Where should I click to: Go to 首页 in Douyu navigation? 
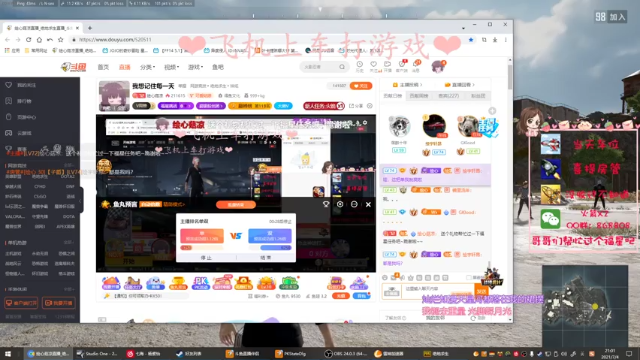click(103, 67)
